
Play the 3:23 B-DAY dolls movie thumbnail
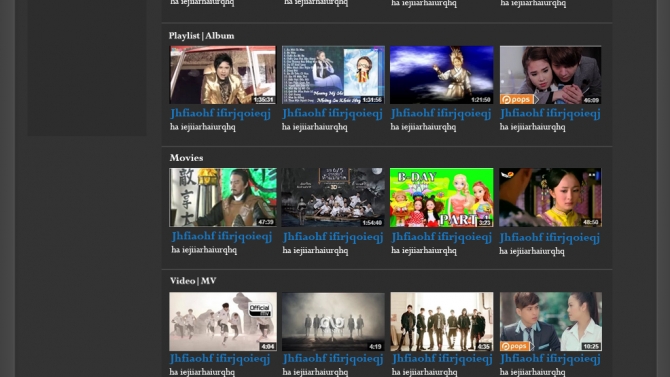[x=441, y=197]
